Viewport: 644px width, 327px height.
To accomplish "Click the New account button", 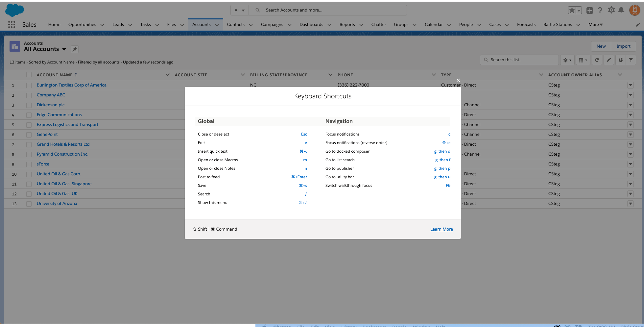I will click(601, 46).
